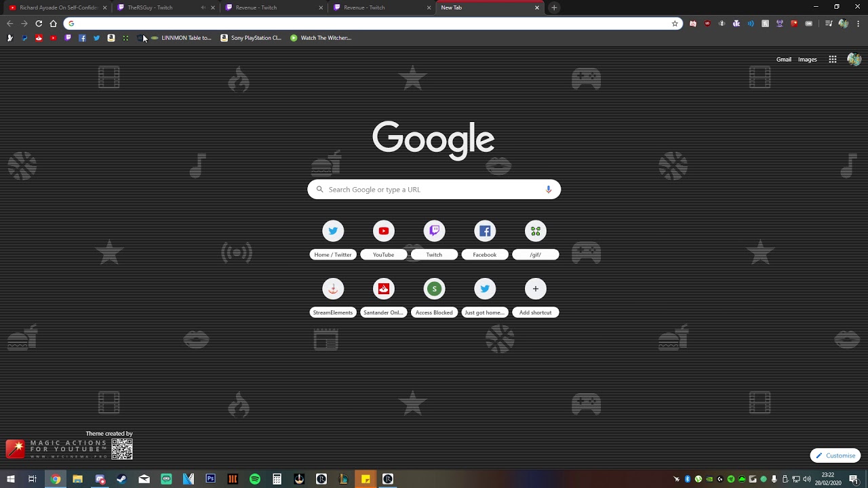This screenshot has height=488, width=868.
Task: Open the 'Watch The Witcher...' bookmark
Action: point(321,38)
